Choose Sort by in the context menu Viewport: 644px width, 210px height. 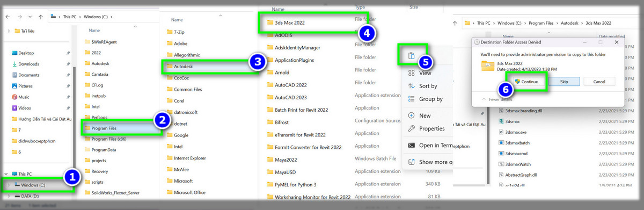pos(428,86)
